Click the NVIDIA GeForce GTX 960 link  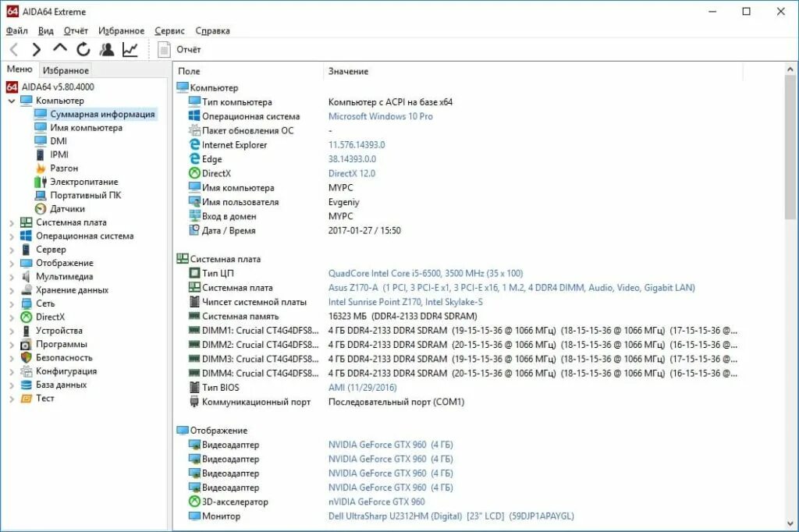click(x=379, y=444)
